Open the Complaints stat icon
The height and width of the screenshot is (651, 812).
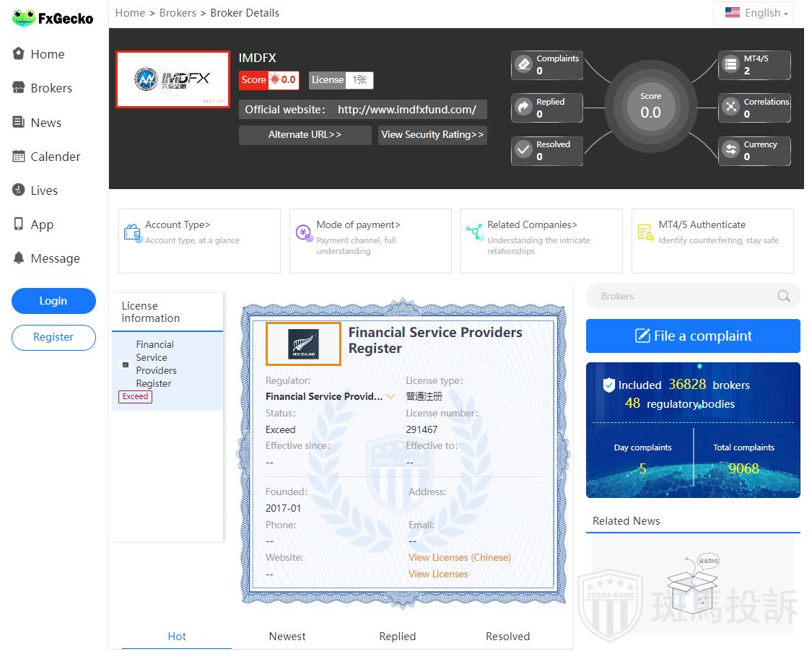tap(523, 65)
